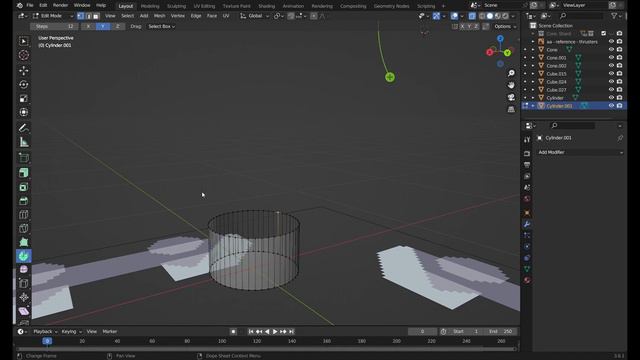Screen dimensions: 640x360
Task: Enable face select mode
Action: (x=96, y=16)
